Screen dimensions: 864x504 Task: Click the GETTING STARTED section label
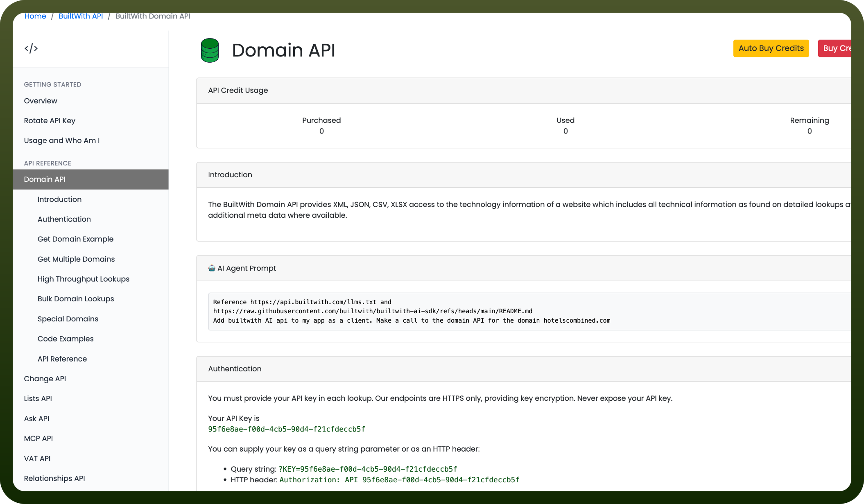(52, 84)
